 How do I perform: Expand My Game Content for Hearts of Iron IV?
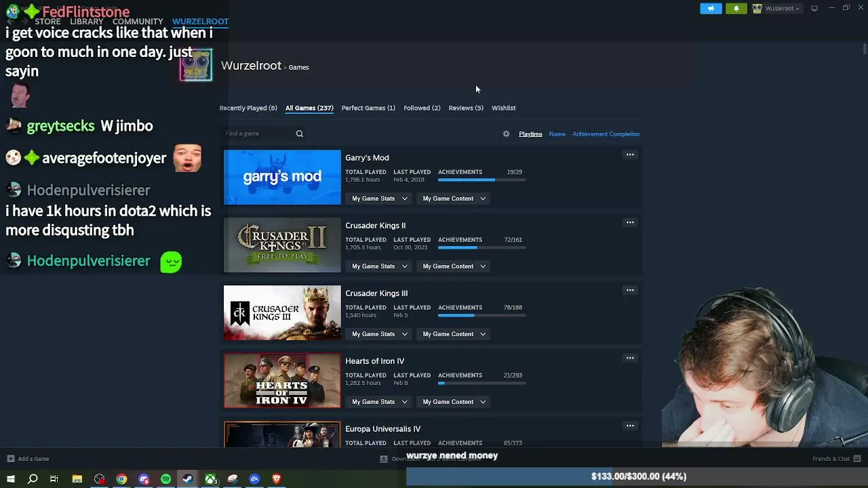454,402
